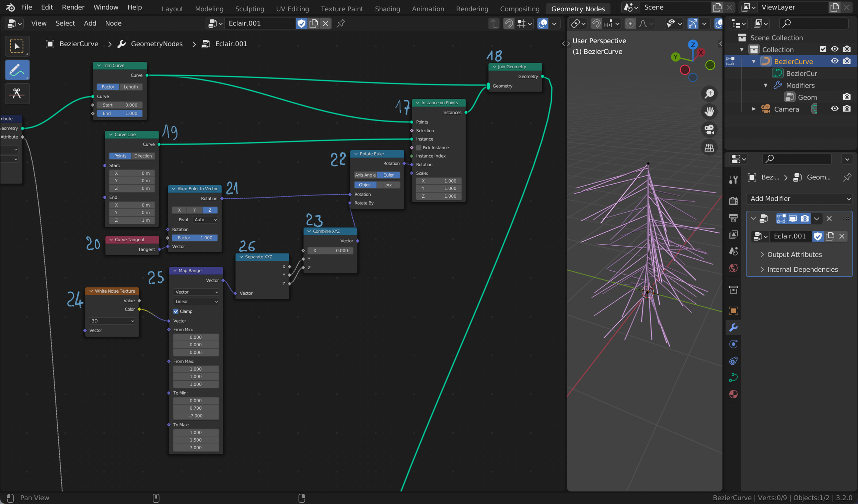
Task: Open the Pivot Auto dropdown
Action: tap(205, 220)
